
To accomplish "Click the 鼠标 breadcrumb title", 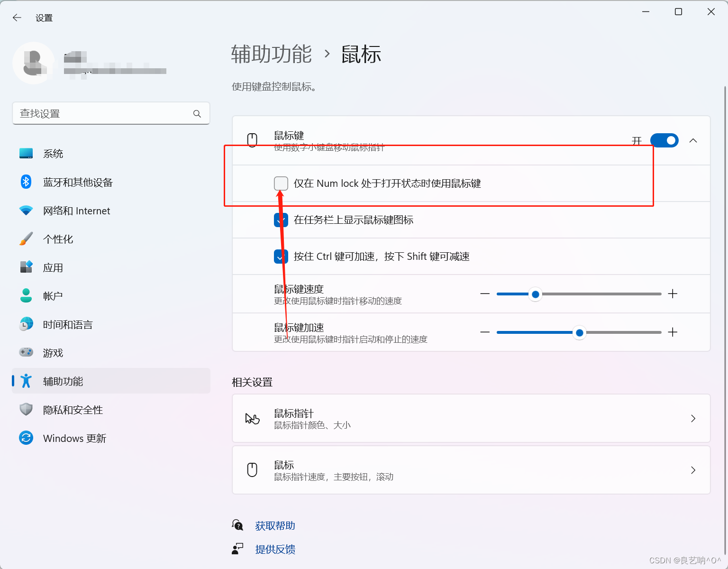I will point(361,54).
